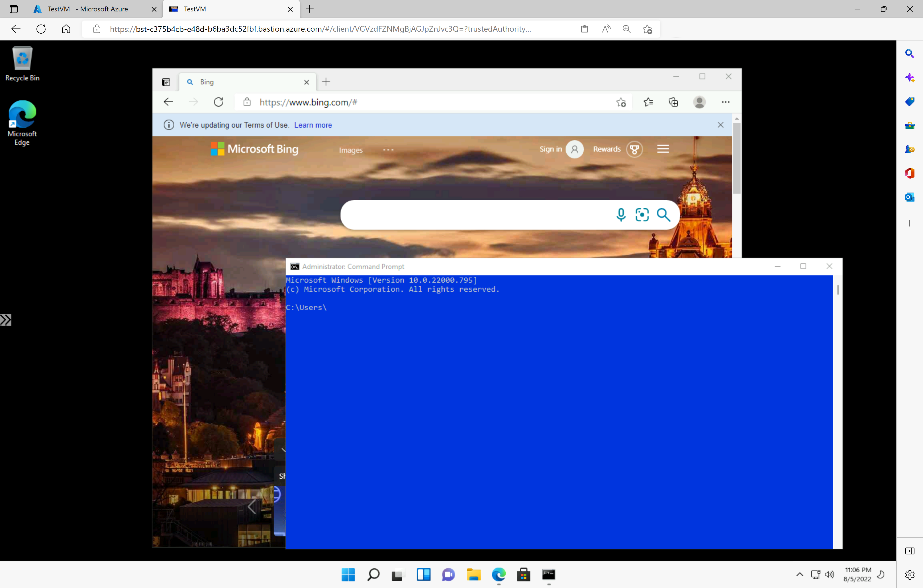Click the Bing hamburger menu icon
Viewport: 923px width, 588px height.
[663, 149]
